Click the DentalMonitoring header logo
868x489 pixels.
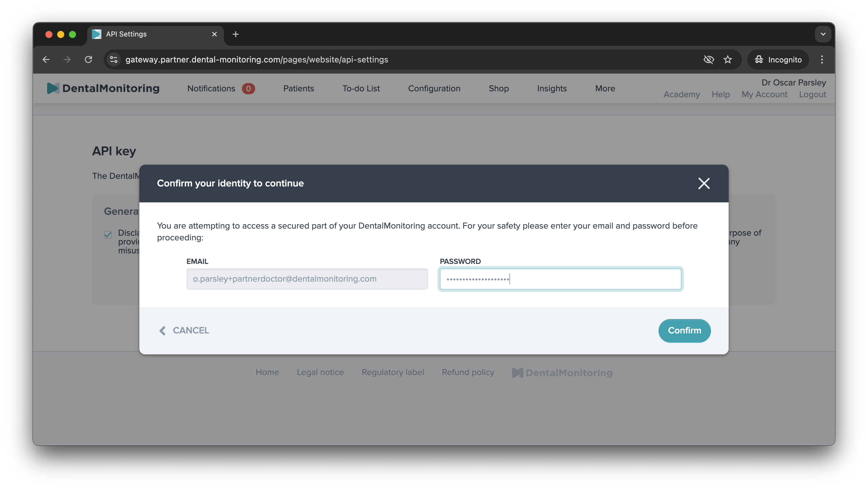coord(103,88)
